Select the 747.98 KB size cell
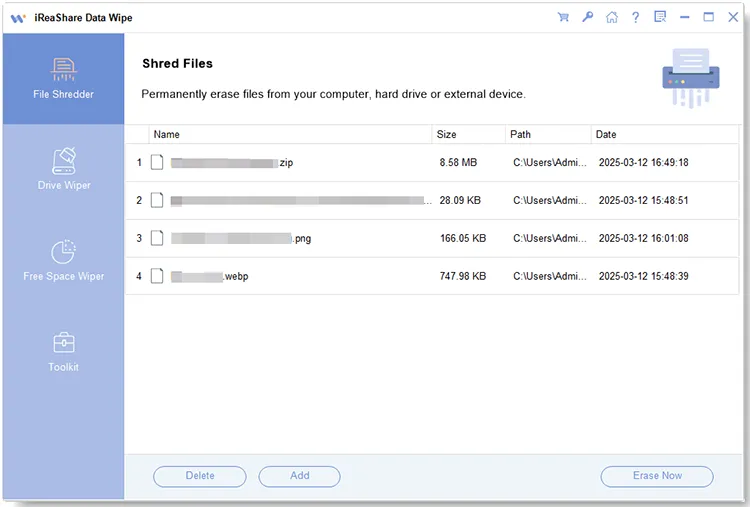750x507 pixels. click(463, 276)
